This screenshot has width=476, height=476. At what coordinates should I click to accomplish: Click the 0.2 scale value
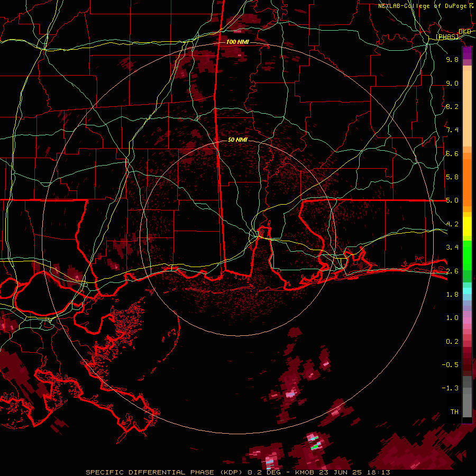452,342
